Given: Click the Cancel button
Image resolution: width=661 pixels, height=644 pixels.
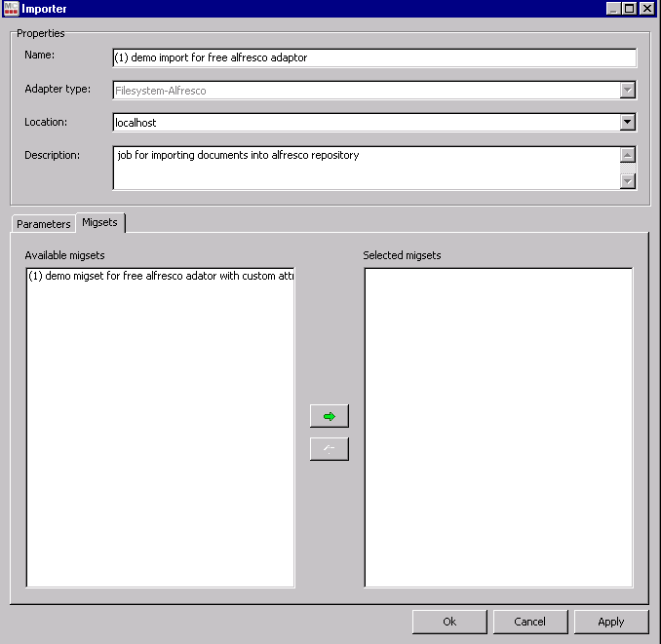Looking at the screenshot, I should 530,622.
